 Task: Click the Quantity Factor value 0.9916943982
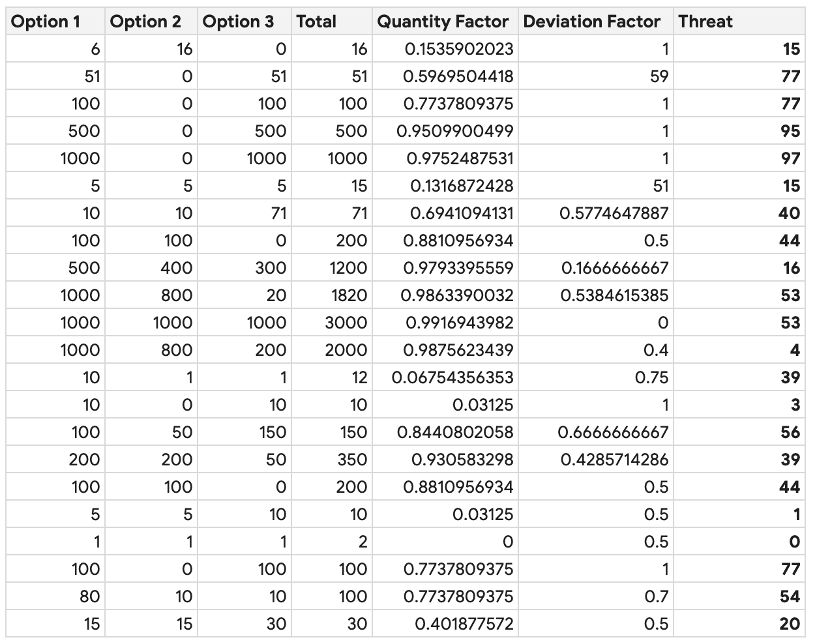[459, 323]
